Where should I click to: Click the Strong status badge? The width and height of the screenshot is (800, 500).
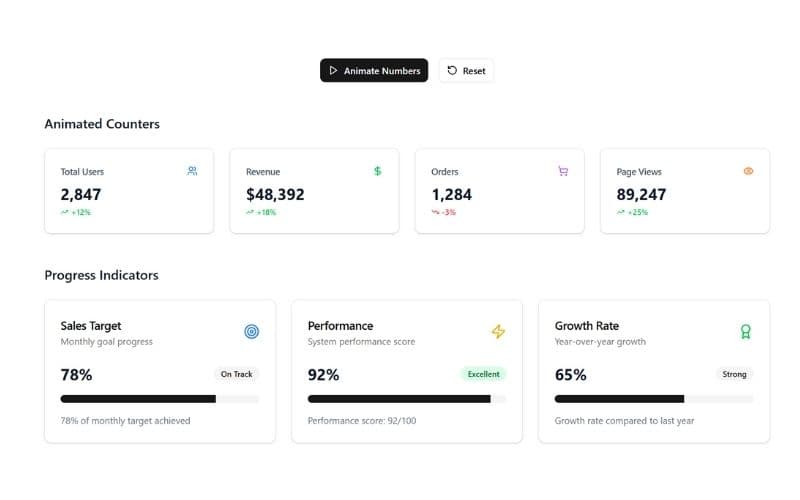[x=734, y=374]
